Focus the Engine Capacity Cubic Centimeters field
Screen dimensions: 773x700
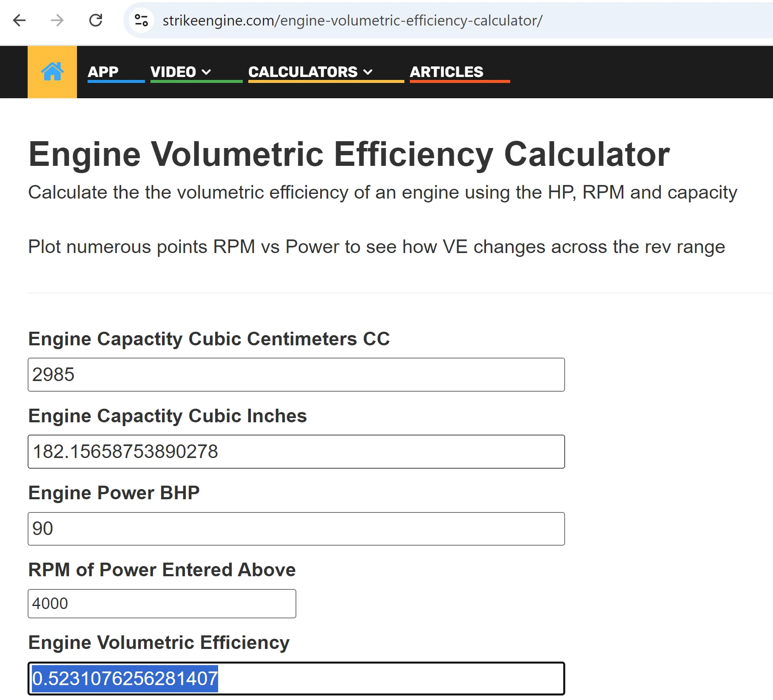[296, 375]
